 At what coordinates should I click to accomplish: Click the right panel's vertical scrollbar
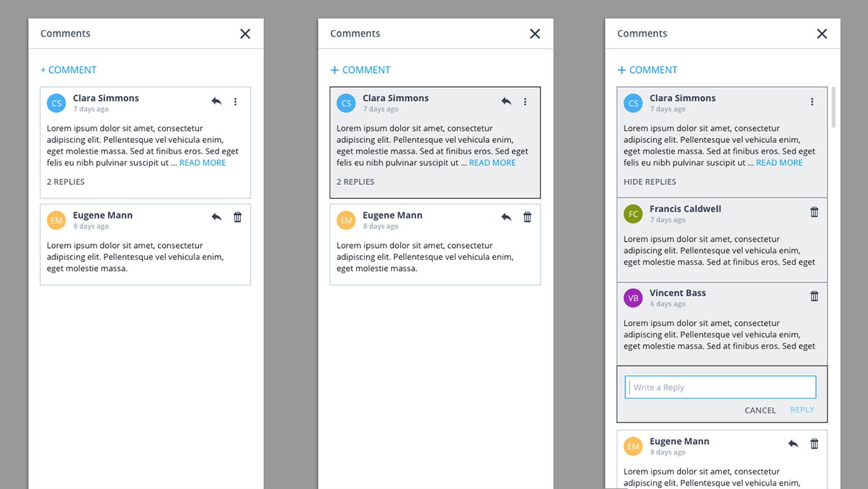[x=833, y=107]
